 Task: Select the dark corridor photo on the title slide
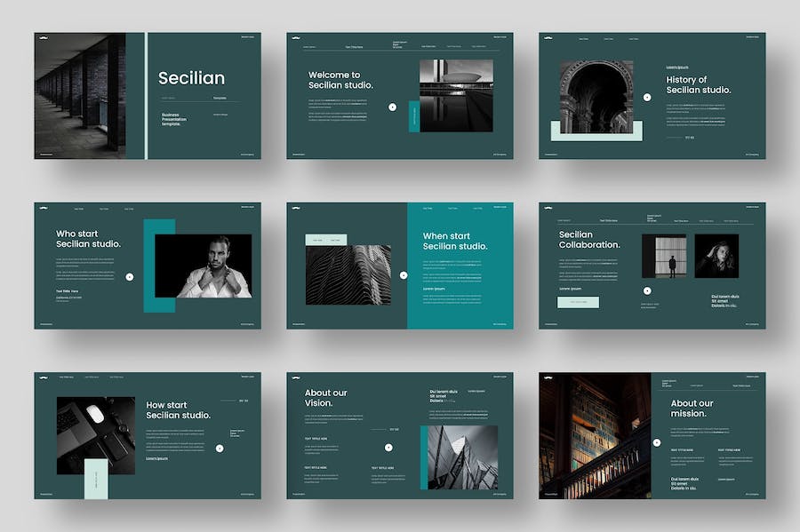80,96
